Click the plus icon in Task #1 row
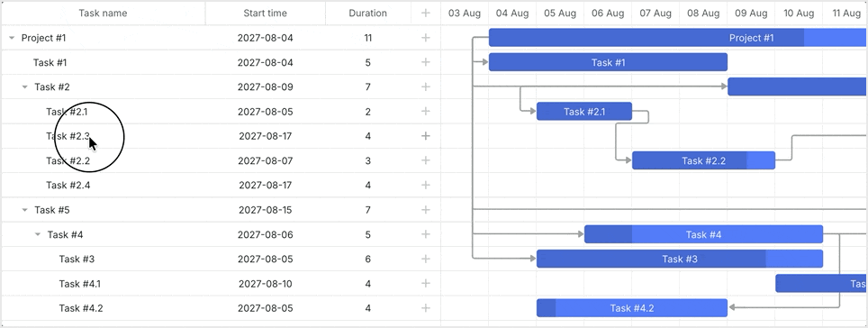The height and width of the screenshot is (328, 868). [426, 62]
